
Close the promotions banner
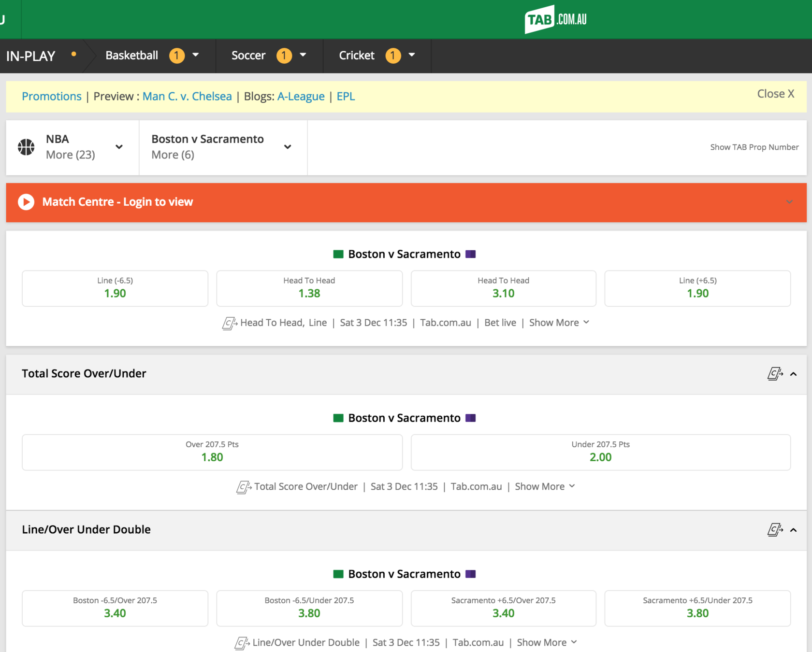tap(776, 94)
